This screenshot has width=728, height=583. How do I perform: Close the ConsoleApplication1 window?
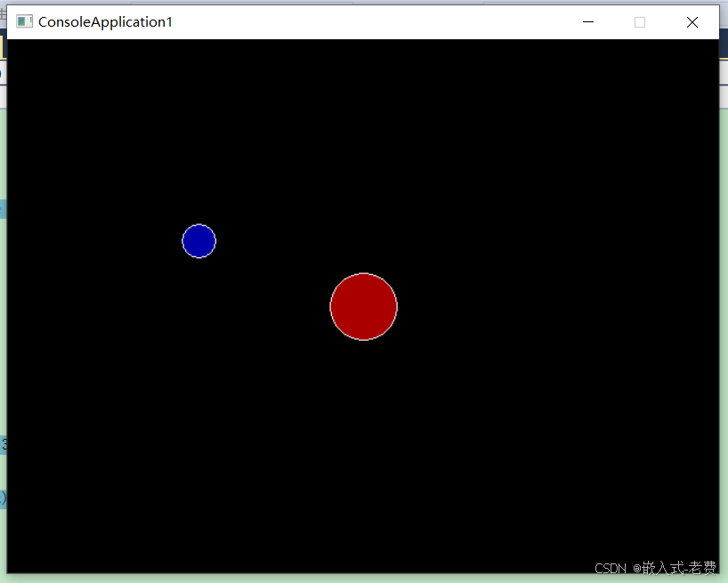[692, 22]
